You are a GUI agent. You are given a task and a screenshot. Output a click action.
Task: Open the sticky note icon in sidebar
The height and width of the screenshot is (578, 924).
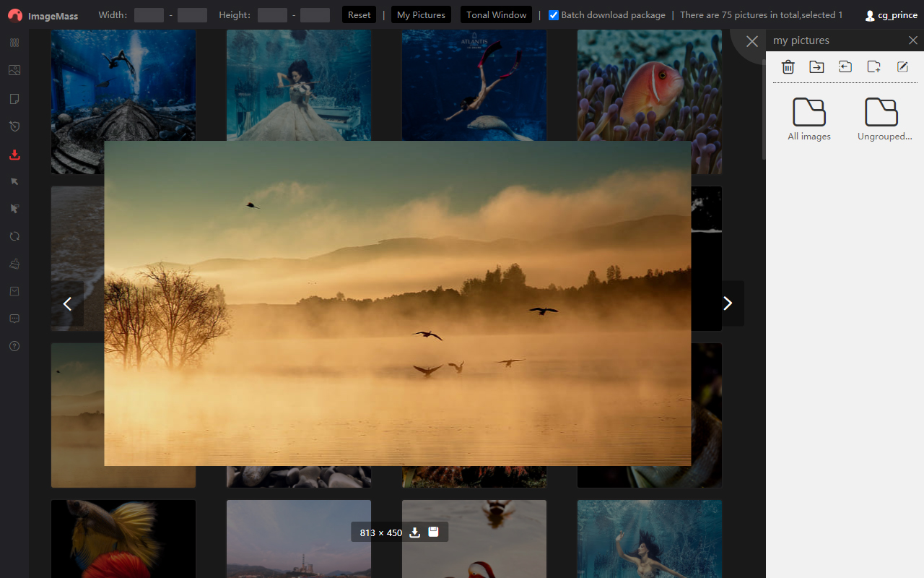pos(14,98)
